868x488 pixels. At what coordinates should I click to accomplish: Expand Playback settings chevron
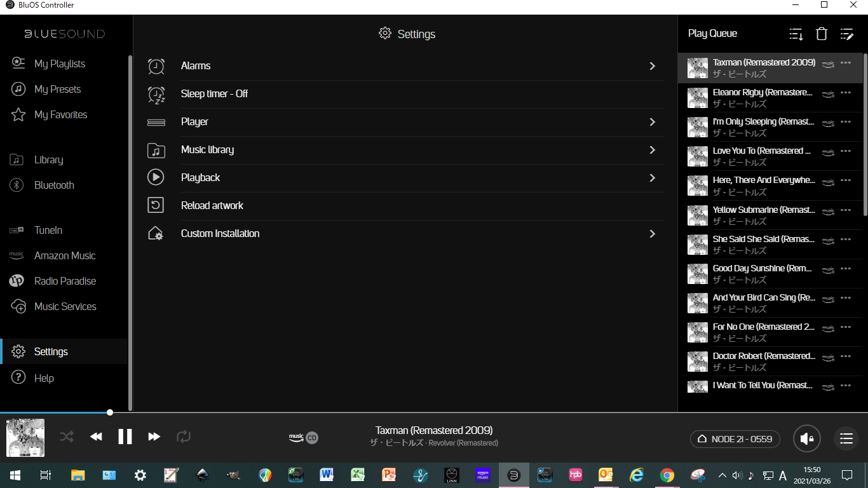coord(652,178)
